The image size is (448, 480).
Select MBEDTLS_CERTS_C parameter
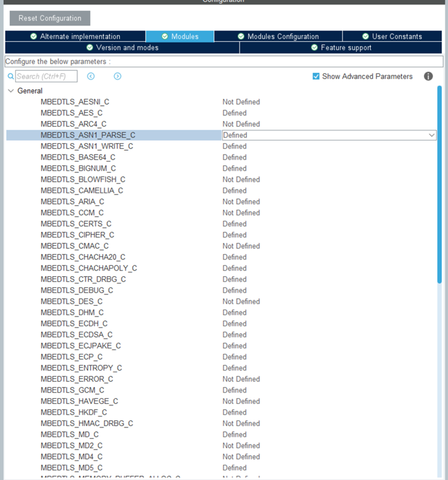click(x=76, y=224)
